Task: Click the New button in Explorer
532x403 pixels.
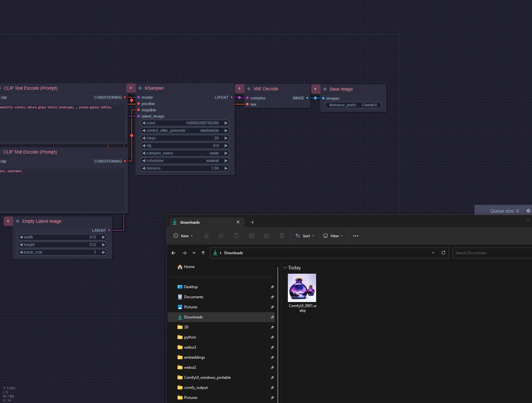Action: click(x=183, y=236)
